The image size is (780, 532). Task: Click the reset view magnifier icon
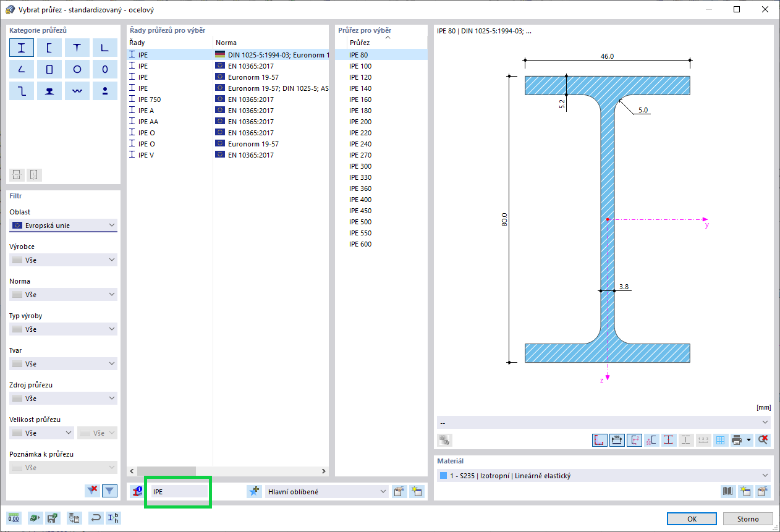tap(763, 440)
